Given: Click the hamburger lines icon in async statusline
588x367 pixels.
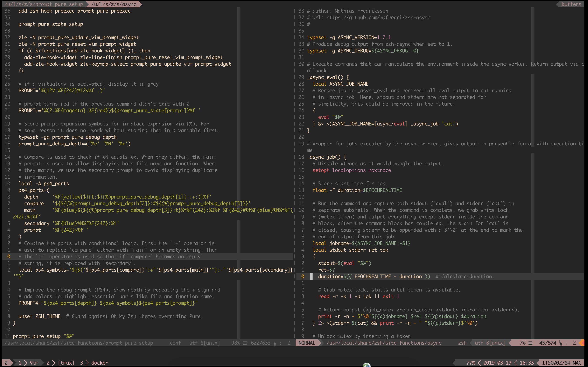Looking at the screenshot, I should click(530, 343).
